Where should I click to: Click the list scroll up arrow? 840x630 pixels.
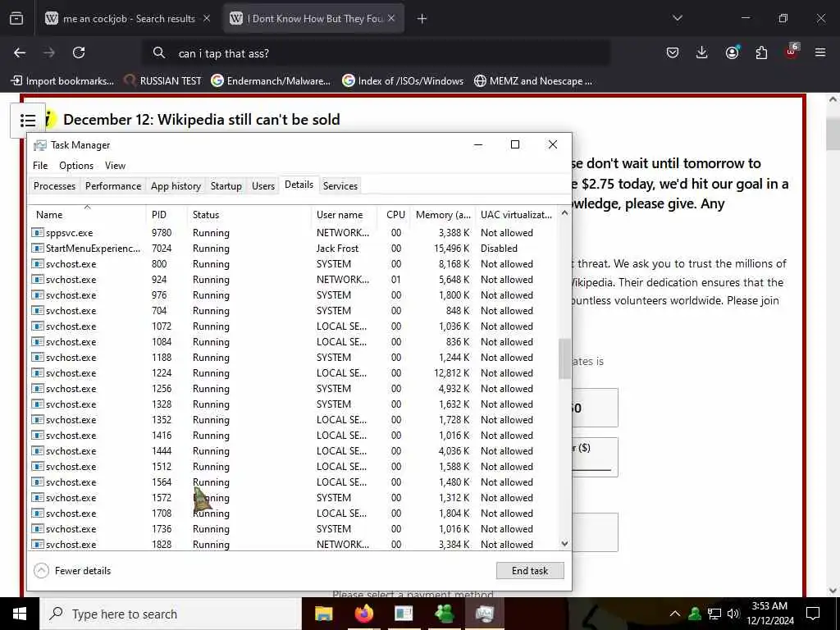(564, 213)
